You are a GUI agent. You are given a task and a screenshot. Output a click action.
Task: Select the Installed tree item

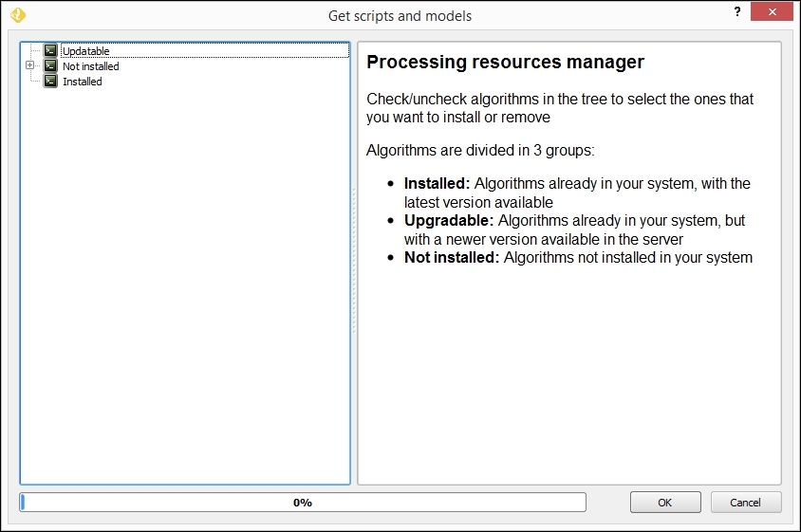[83, 82]
